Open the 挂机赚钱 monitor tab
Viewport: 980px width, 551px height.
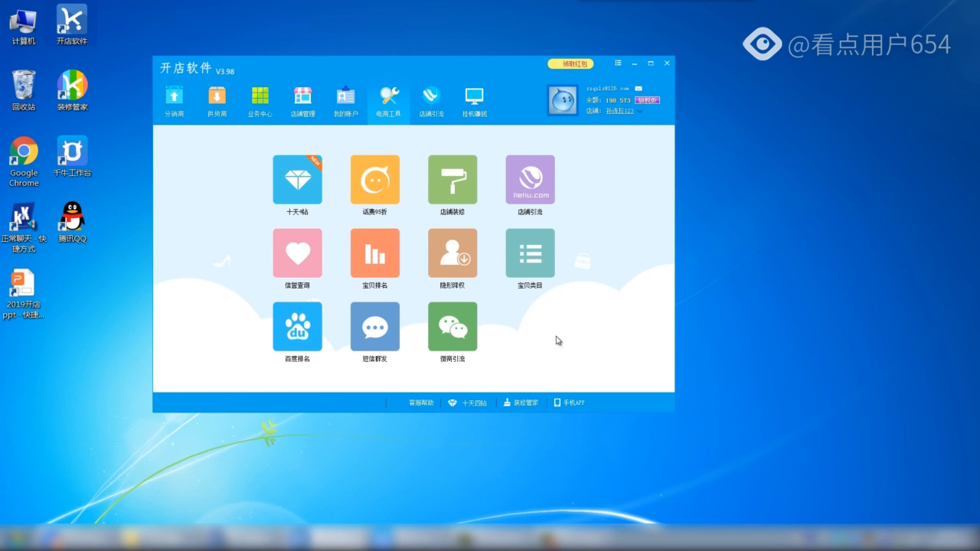pos(474,102)
